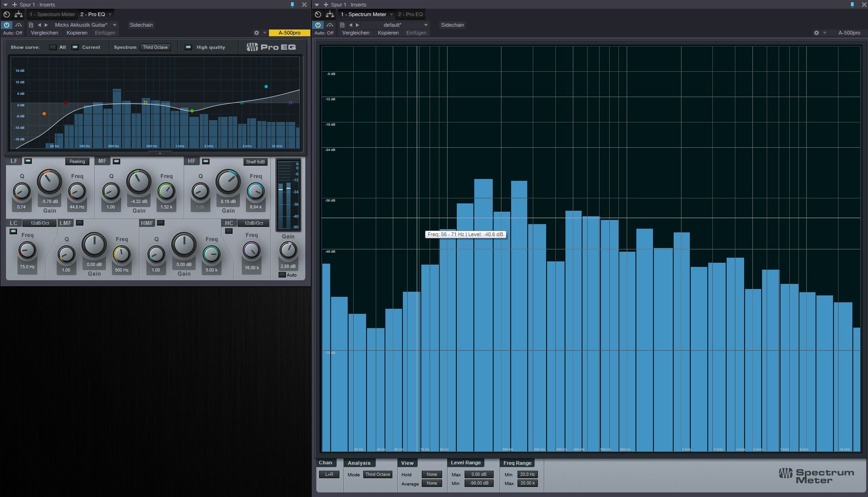This screenshot has width=868, height=497.
Task: Open Pro EQ preset file icon
Action: [31, 25]
